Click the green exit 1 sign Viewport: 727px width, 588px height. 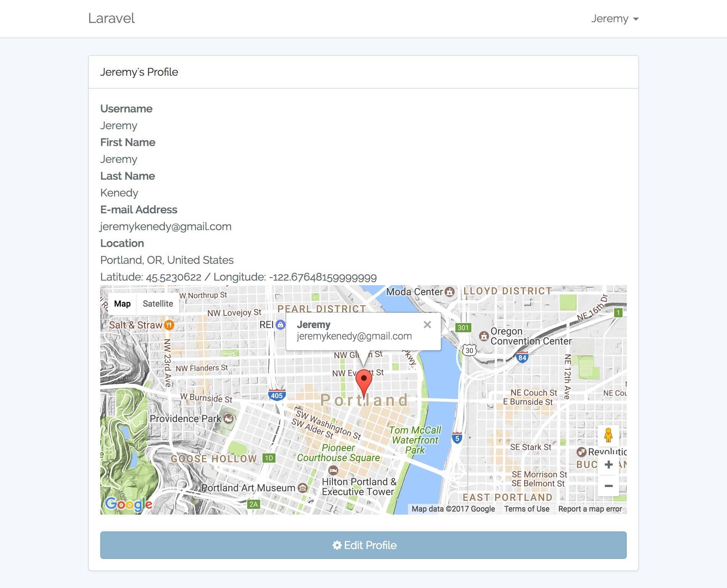pos(618,313)
